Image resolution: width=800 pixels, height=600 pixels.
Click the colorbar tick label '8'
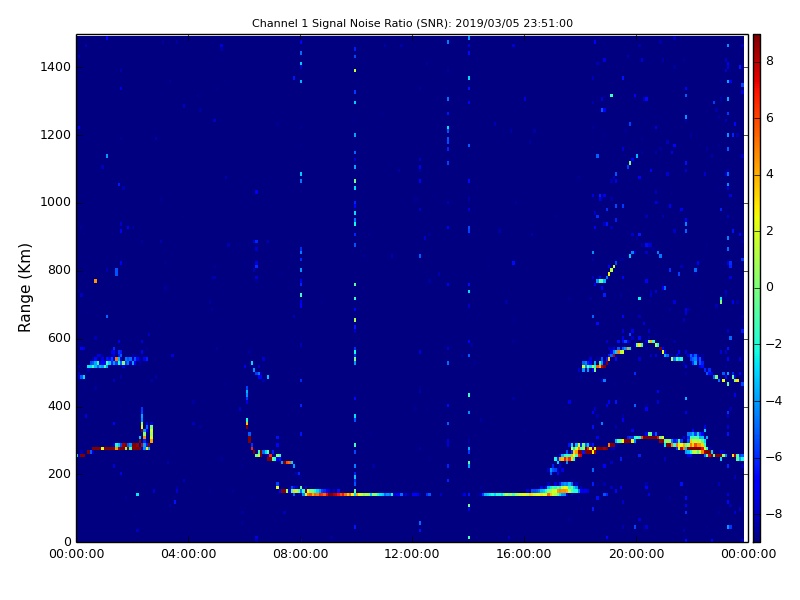point(770,61)
